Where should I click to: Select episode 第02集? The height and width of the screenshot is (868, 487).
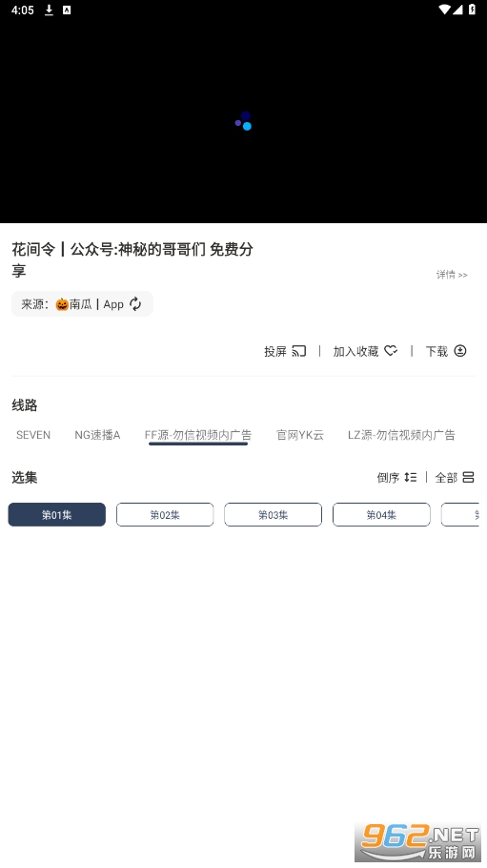[x=165, y=514]
